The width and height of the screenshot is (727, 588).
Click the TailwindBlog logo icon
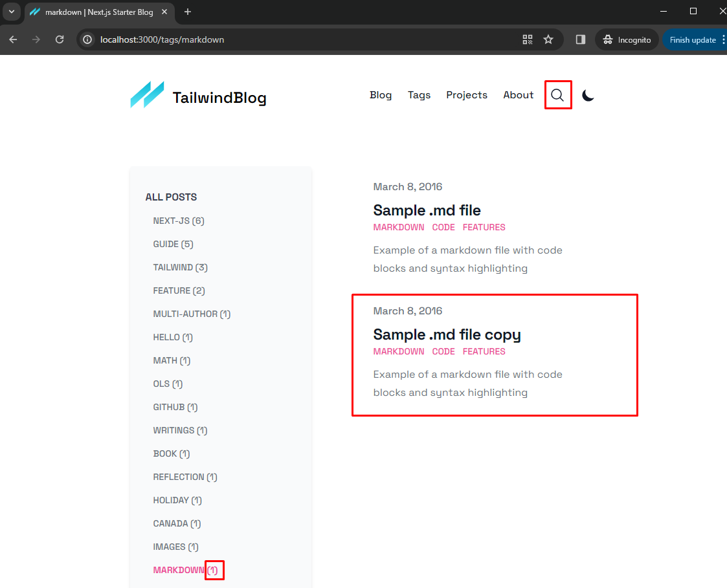pyautogui.click(x=147, y=95)
